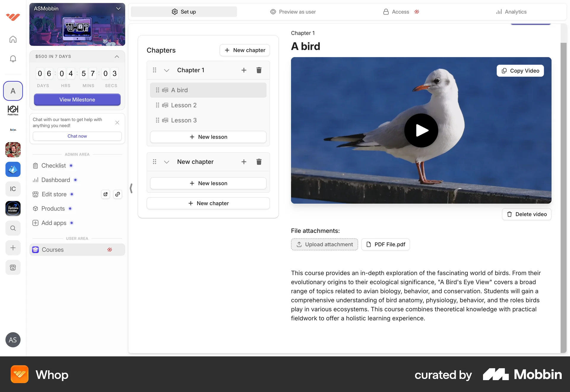Copy the Edit store link icon
This screenshot has height=392, width=570.
(118, 194)
